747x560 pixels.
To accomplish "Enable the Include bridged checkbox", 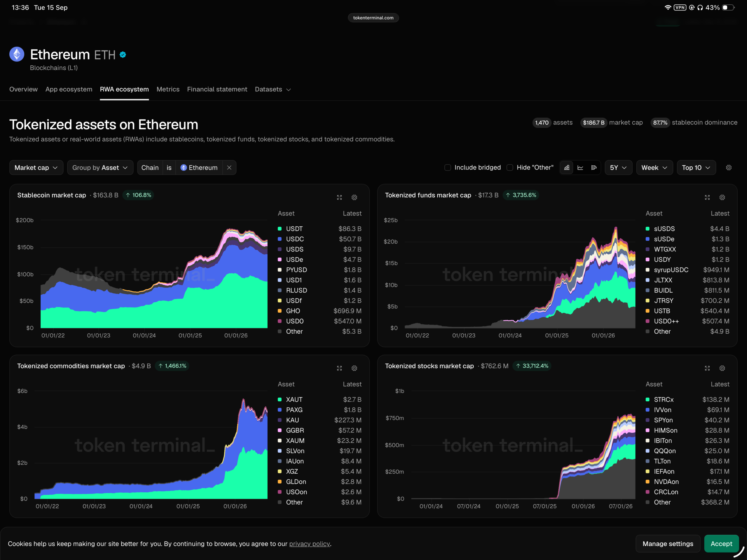I will (x=448, y=168).
